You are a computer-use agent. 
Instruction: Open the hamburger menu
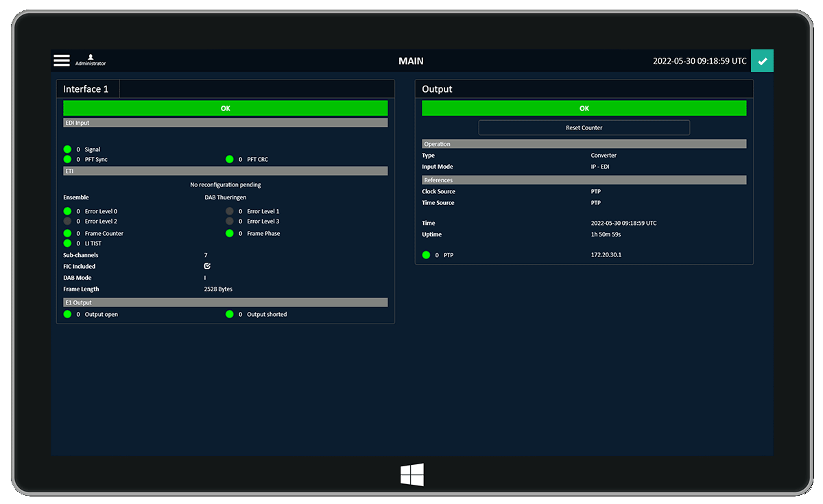coord(62,60)
